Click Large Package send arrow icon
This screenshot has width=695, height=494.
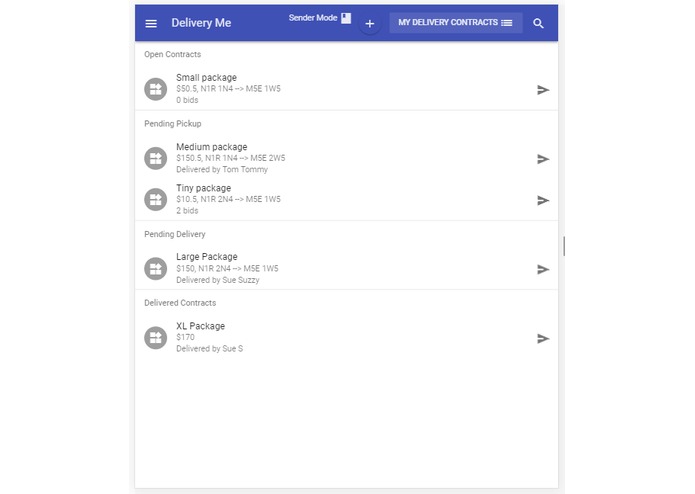[x=543, y=269]
